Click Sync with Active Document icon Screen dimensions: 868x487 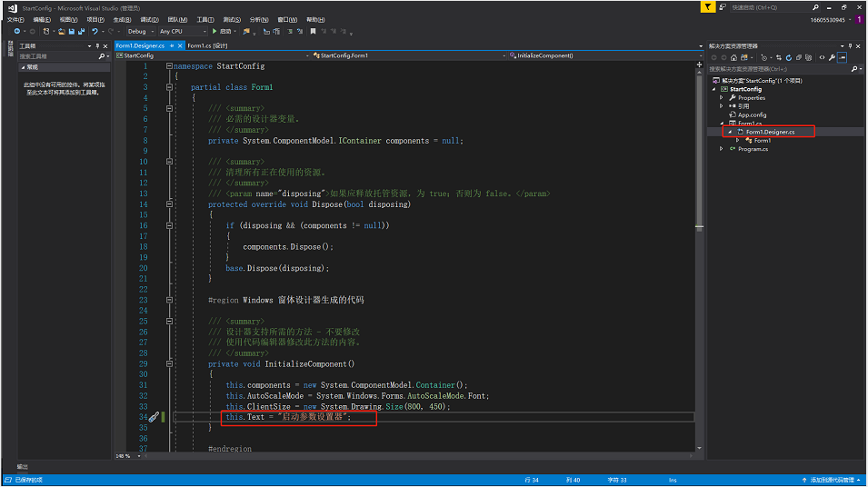click(779, 57)
